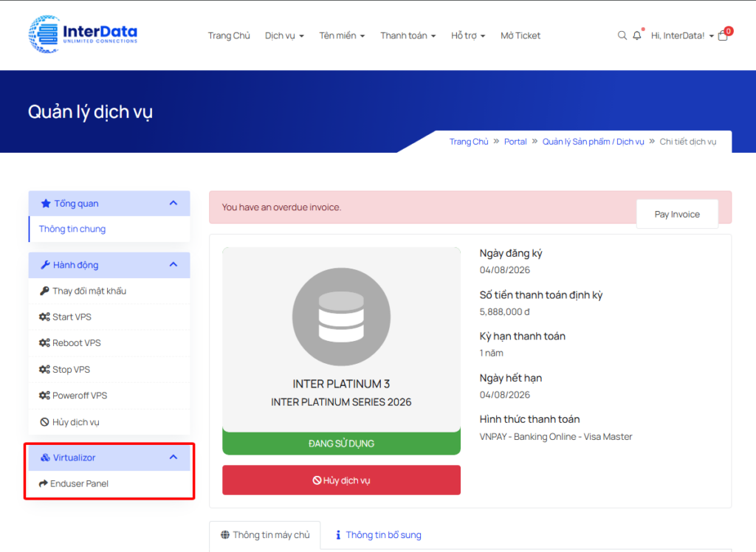Screen dimensions: 756x552
Task: Open the Hỗ trợ dropdown menu
Action: point(468,35)
